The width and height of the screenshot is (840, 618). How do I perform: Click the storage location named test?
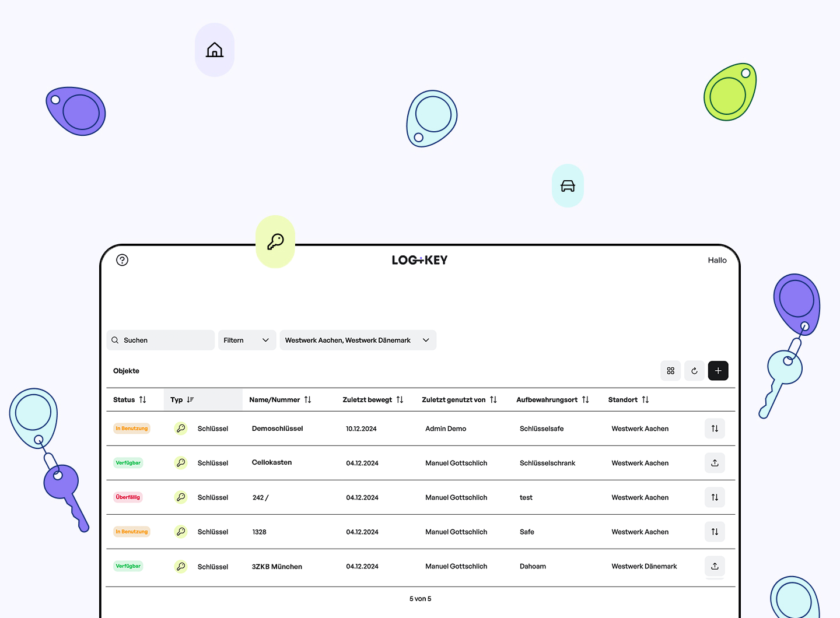526,497
